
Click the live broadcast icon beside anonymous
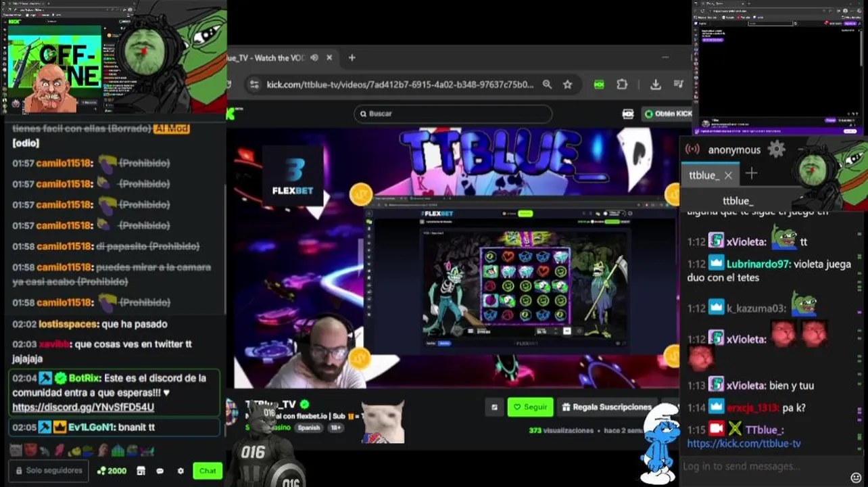coord(692,149)
